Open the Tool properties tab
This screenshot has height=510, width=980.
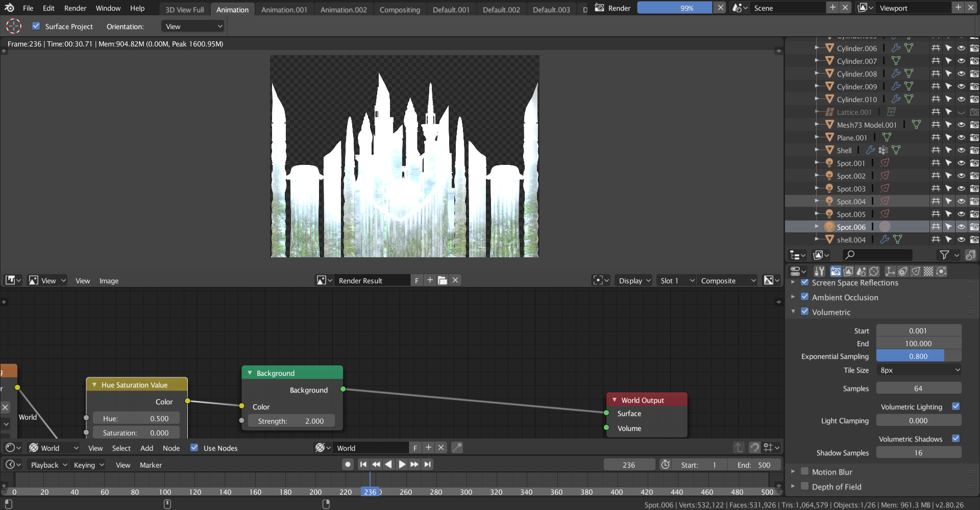[819, 271]
